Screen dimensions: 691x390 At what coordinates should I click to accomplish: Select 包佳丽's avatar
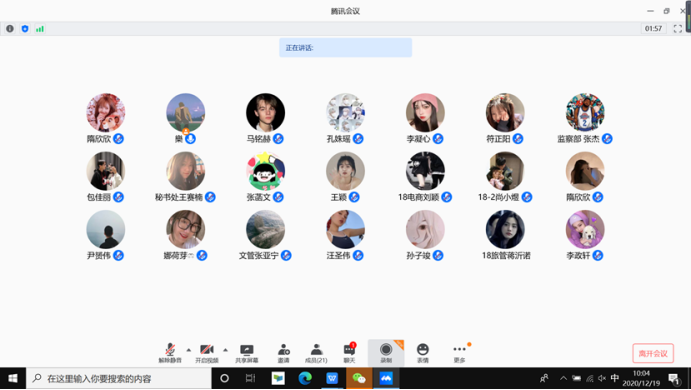106,171
